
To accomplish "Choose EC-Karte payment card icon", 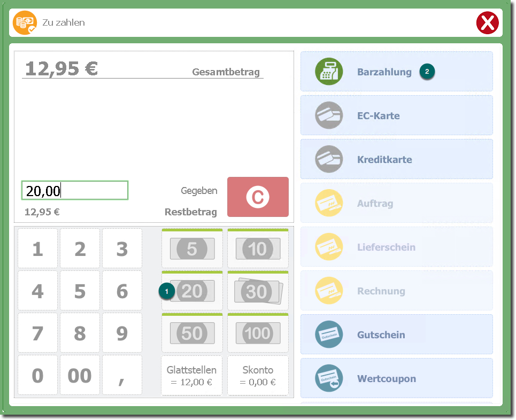I will coord(328,115).
